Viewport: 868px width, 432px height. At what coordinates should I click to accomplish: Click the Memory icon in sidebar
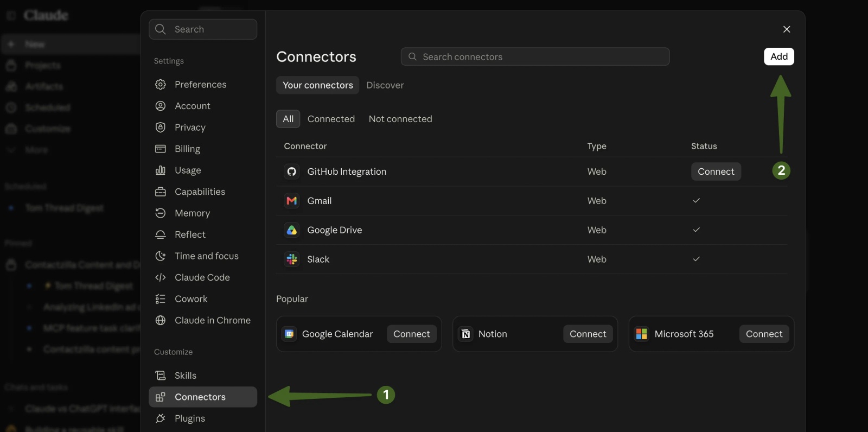(x=161, y=213)
